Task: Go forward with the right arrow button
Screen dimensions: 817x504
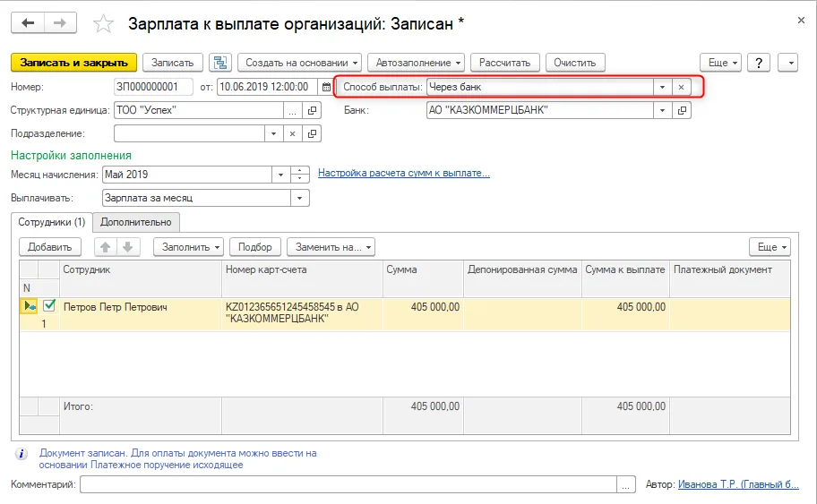Action: [x=60, y=23]
